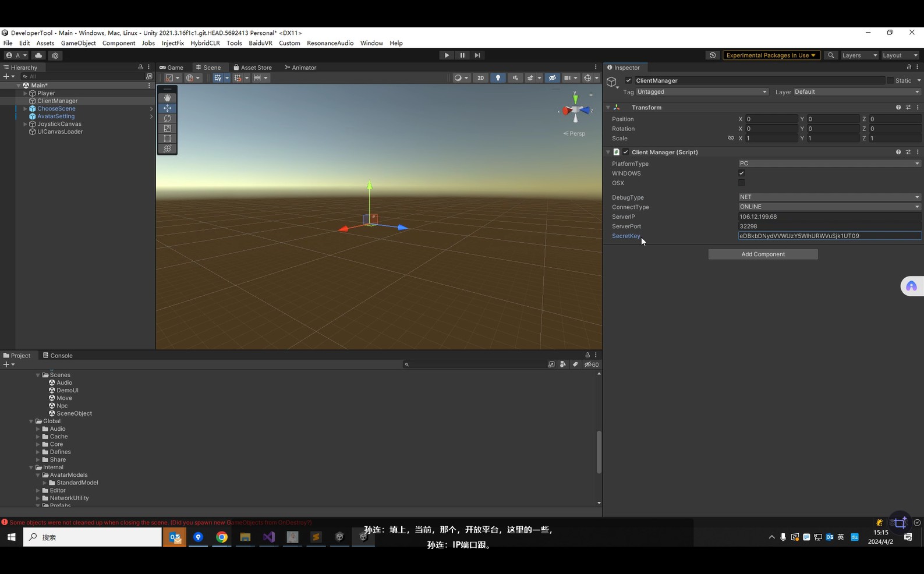This screenshot has width=924, height=574.
Task: Enable the OSX checkbox
Action: (x=742, y=183)
